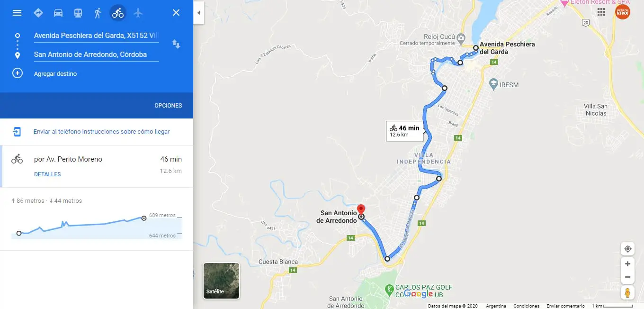
Task: Send directions to your phone link
Action: [x=101, y=132]
